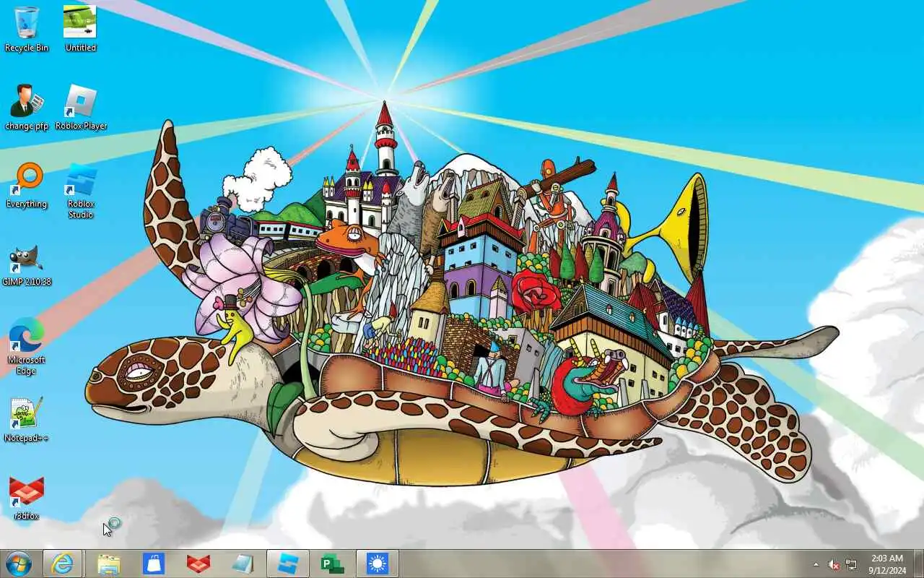The width and height of the screenshot is (924, 578).
Task: Switch to Roblox Studio taskbar button
Action: tap(288, 564)
